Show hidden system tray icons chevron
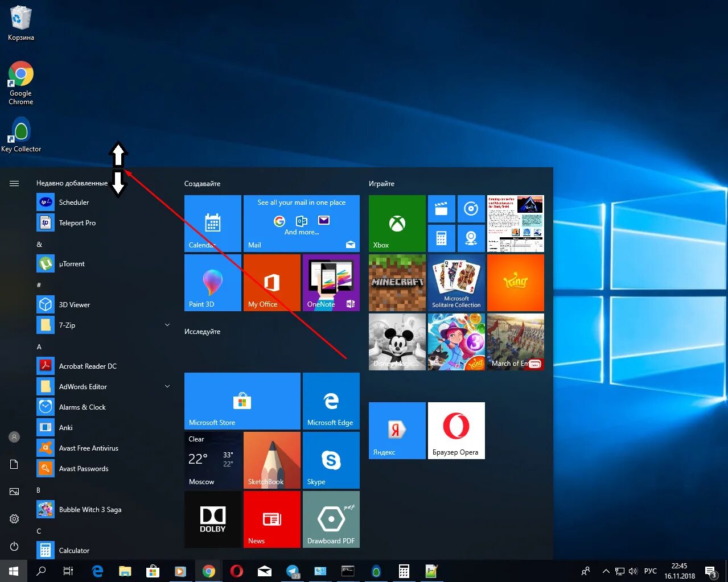This screenshot has width=728, height=582. (x=606, y=571)
